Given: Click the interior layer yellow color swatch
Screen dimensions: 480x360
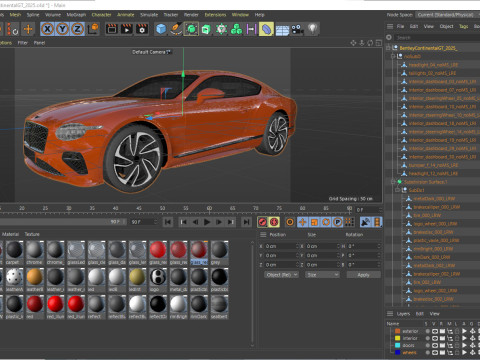Looking at the screenshot, I should [x=397, y=338].
